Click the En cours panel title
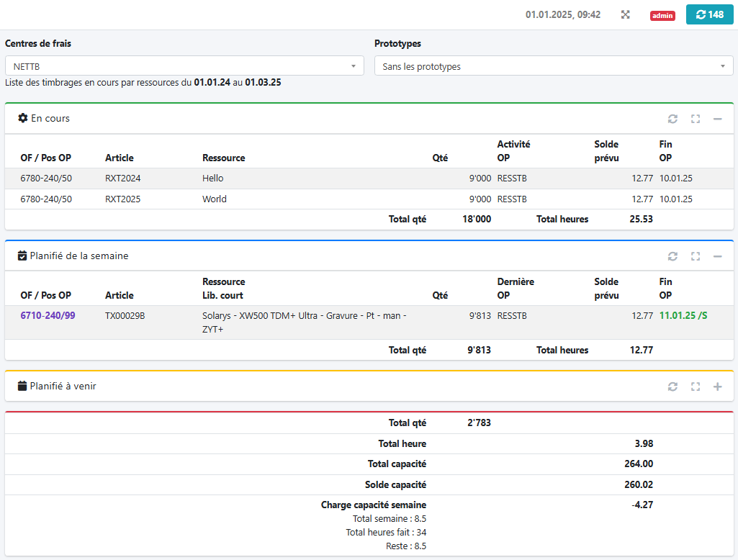This screenshot has height=560, width=738. [x=50, y=118]
